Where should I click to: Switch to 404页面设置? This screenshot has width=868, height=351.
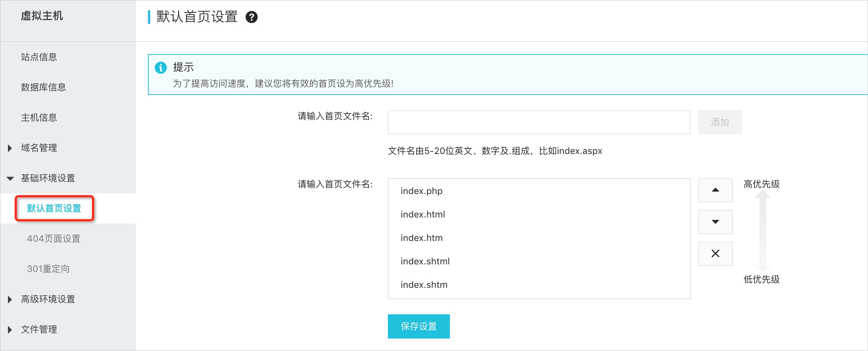click(54, 239)
